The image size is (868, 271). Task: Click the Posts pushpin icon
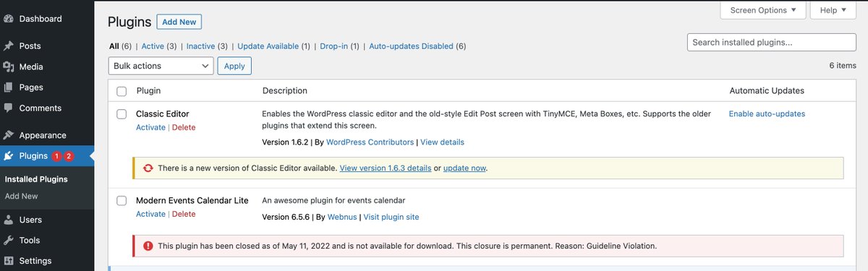coord(9,46)
